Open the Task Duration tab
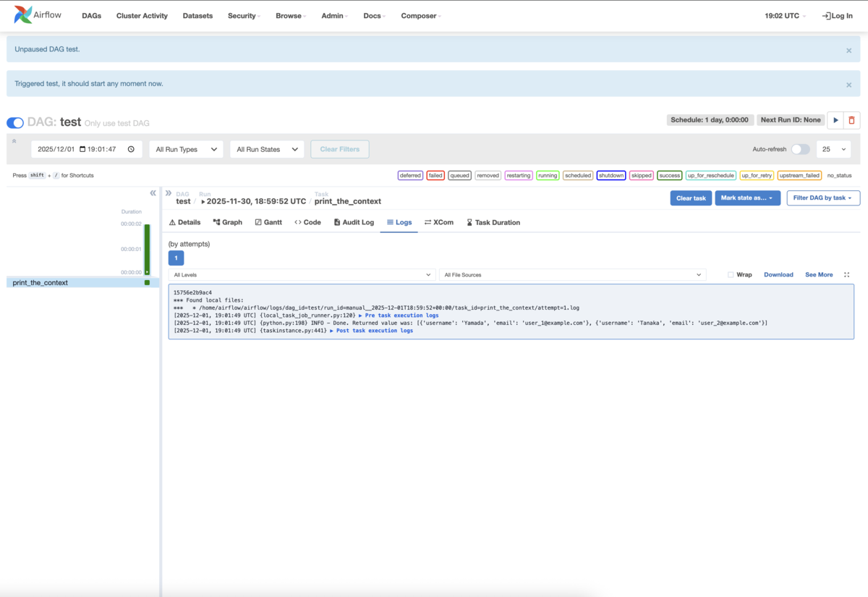 coord(493,222)
